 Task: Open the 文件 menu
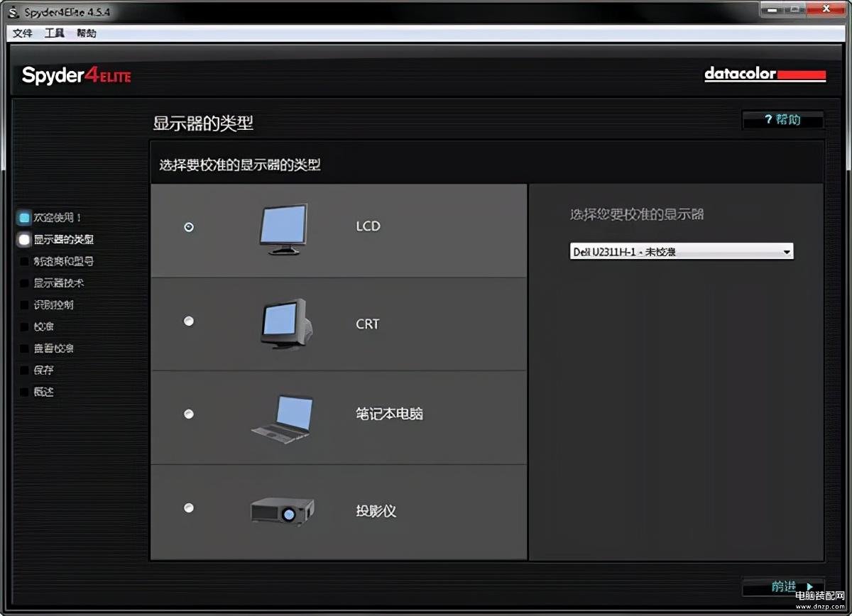23,33
